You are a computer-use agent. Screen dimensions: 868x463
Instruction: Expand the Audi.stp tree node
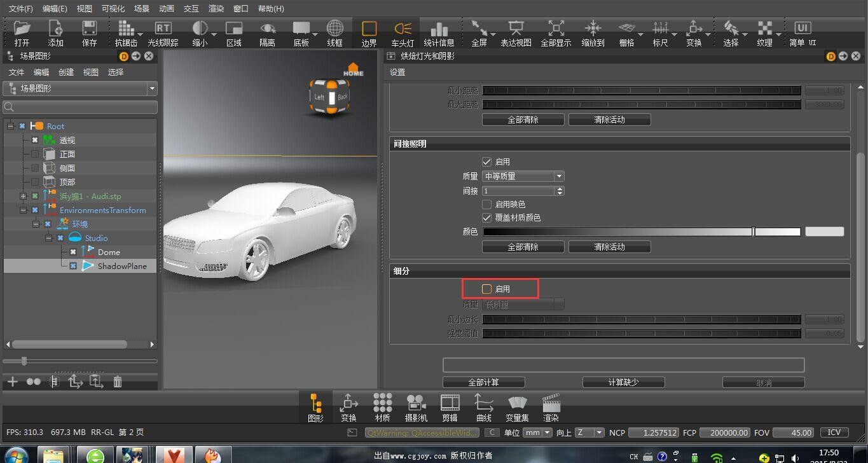[x=23, y=196]
